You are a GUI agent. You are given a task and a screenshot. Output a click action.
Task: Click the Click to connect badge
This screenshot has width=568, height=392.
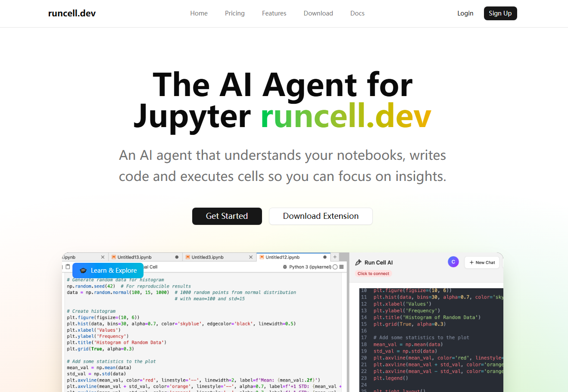[373, 273]
